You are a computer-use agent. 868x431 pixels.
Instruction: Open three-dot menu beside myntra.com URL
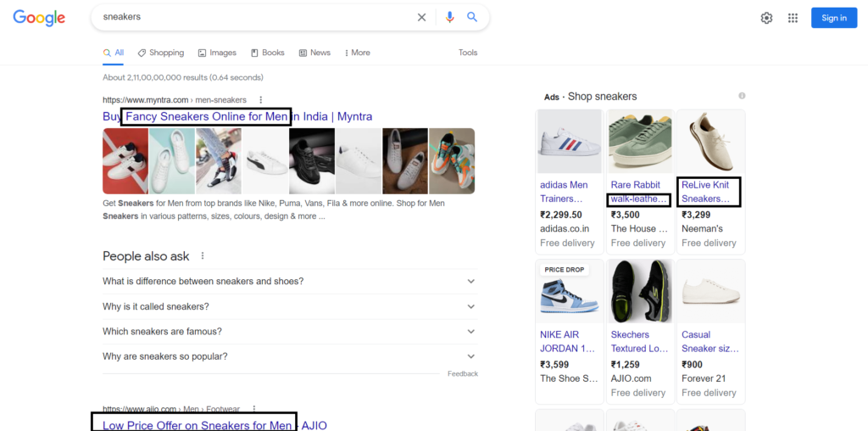click(261, 100)
